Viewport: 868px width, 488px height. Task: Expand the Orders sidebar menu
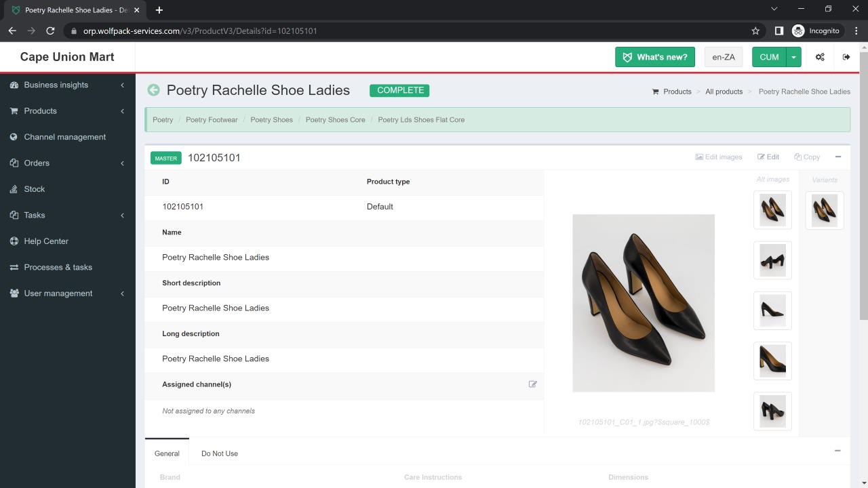[37, 163]
